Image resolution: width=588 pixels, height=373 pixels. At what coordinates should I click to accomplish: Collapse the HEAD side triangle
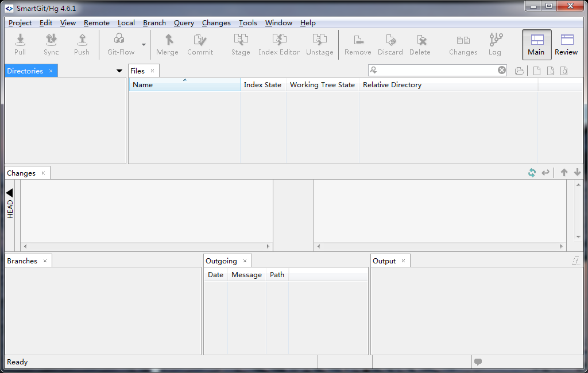[x=10, y=193]
